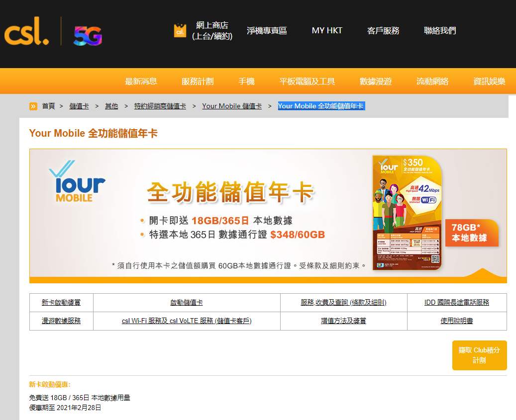516x420 pixels.
Task: Click the Your Mobile 全功能儲值年卡 page heading
Action: point(94,133)
